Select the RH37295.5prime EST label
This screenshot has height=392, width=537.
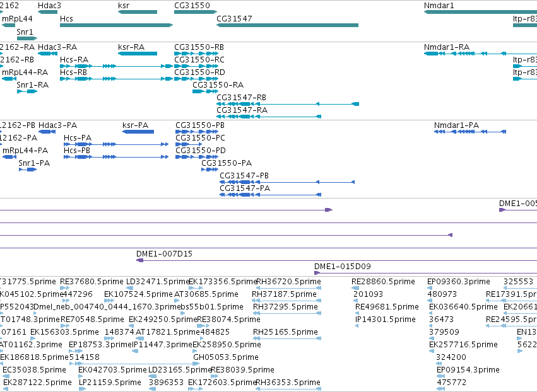coord(285,307)
